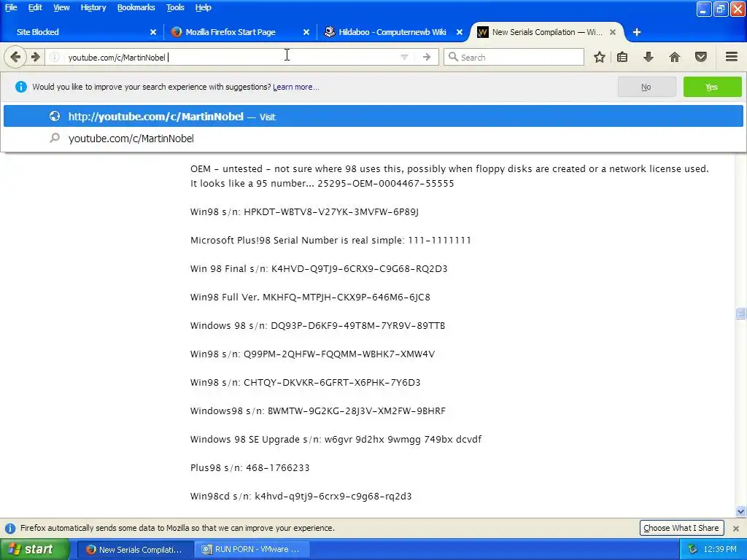
Task: Click the Windows98 s/n BWMTW line
Action: pos(318,411)
